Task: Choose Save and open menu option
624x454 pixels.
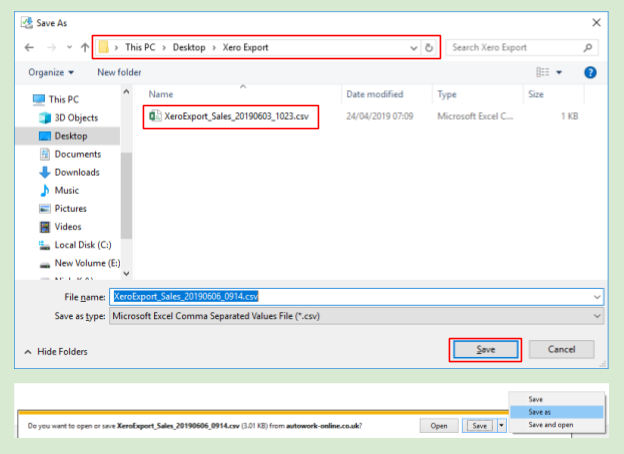Action: (551, 424)
